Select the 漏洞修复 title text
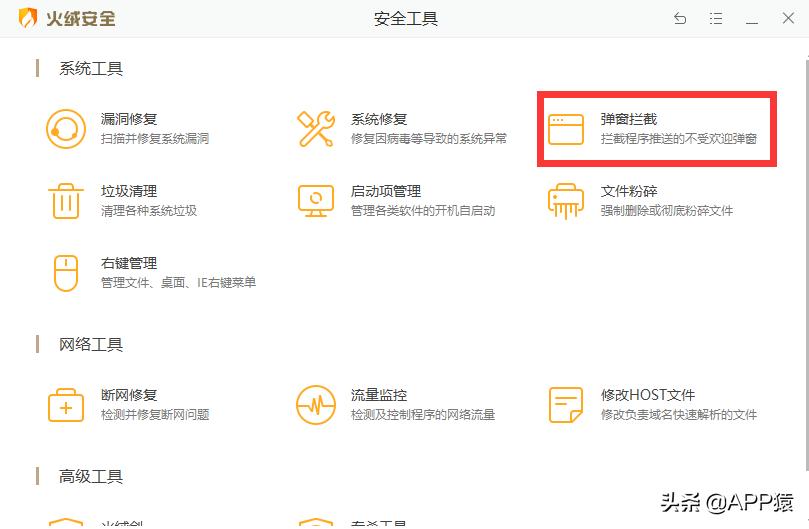The height and width of the screenshot is (529, 809). click(x=129, y=119)
